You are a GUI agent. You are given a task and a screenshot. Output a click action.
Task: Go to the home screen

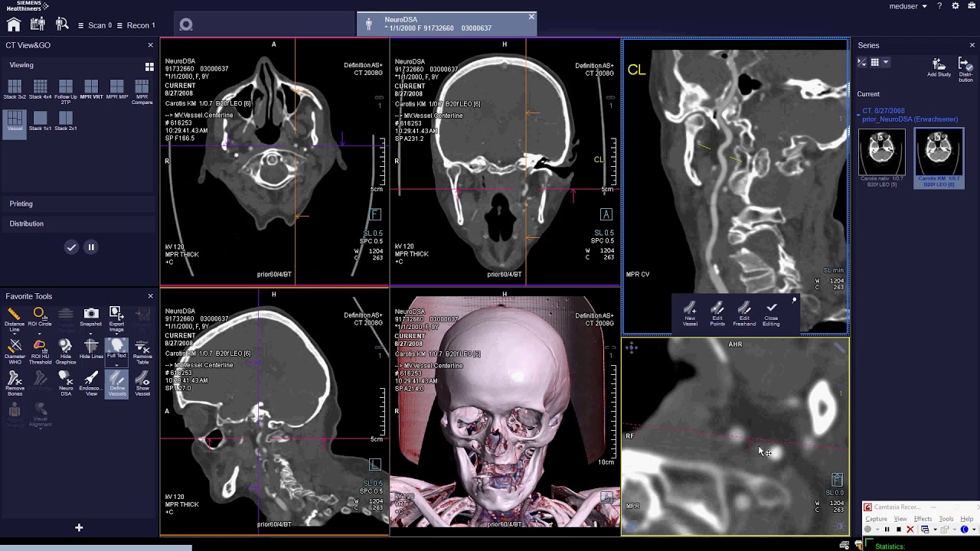[14, 25]
